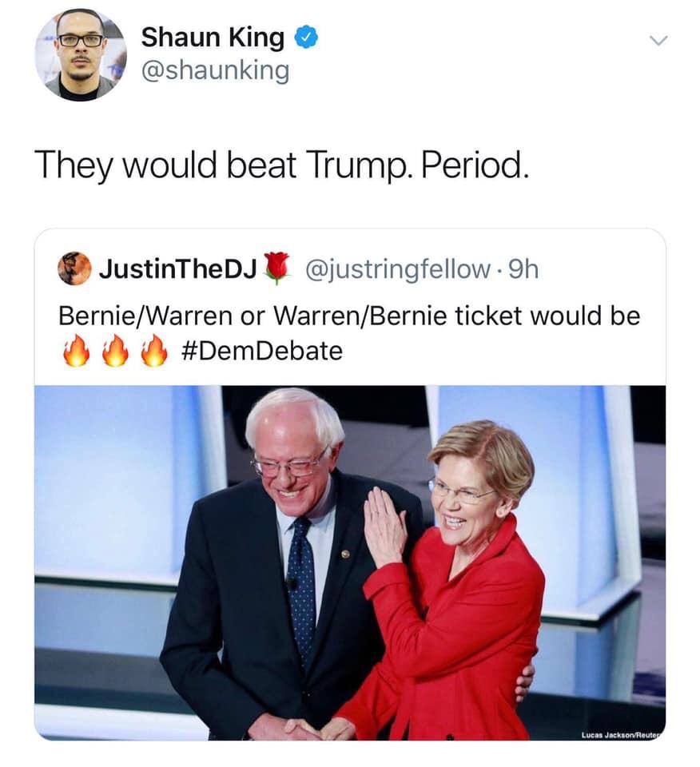This screenshot has height=767, width=700.
Task: Click the first fire emoji
Action: click(x=76, y=351)
